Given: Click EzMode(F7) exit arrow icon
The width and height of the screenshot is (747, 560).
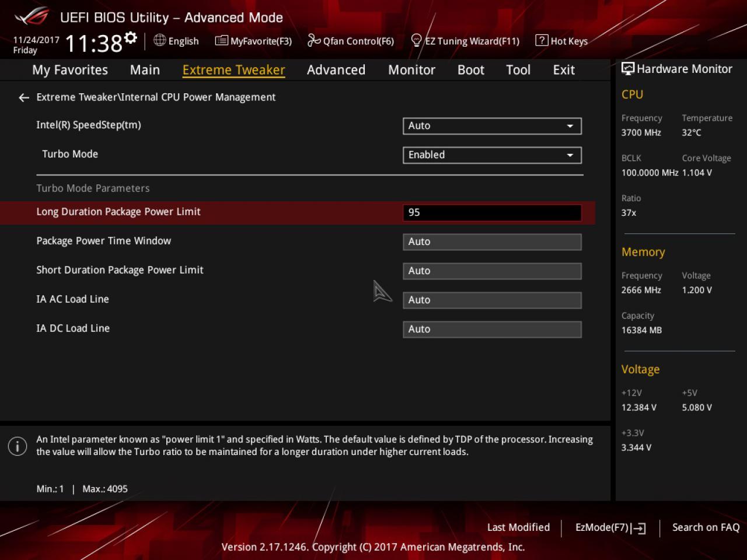Looking at the screenshot, I should pos(638,528).
